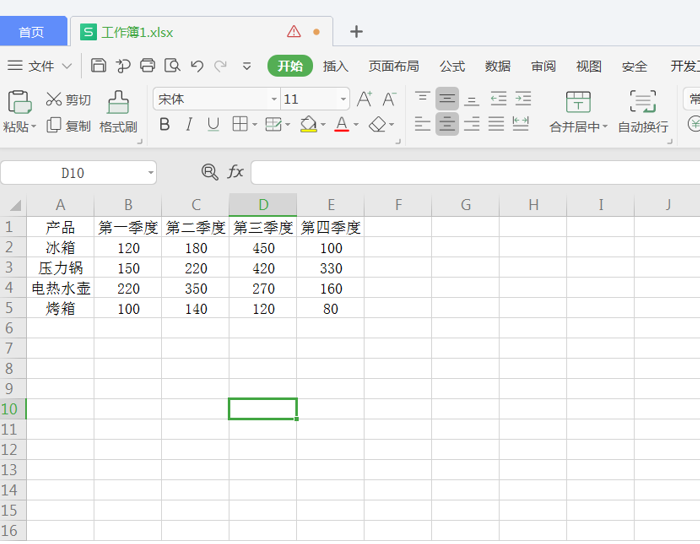Expand the fill color dropdown arrow
This screenshot has height=544, width=700.
pyautogui.click(x=323, y=125)
